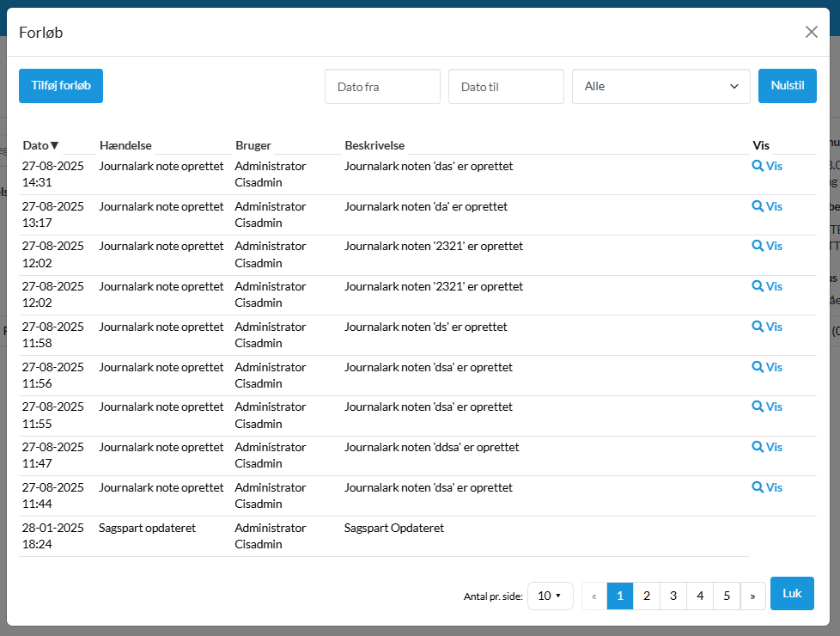Focus the 'Dato til' date field
Screen dimensions: 840x636
[x=506, y=86]
